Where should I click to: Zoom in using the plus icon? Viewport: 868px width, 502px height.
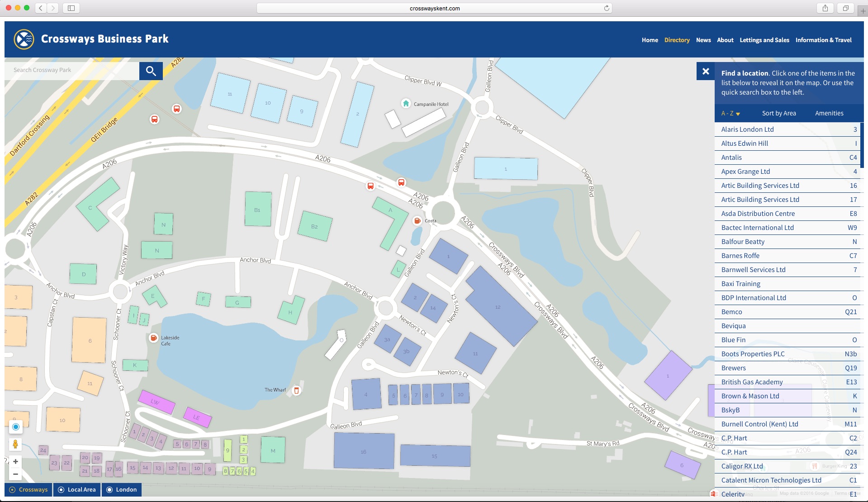[15, 462]
